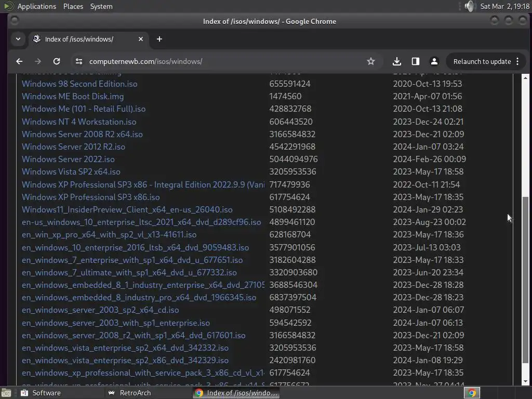Open Windows Server 2012 R2.iso link

coord(73,147)
